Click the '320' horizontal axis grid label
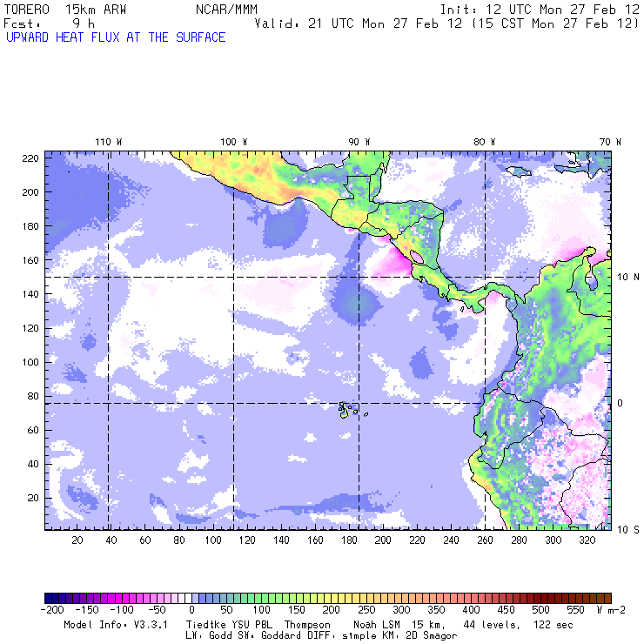The width and height of the screenshot is (644, 644). (x=587, y=540)
